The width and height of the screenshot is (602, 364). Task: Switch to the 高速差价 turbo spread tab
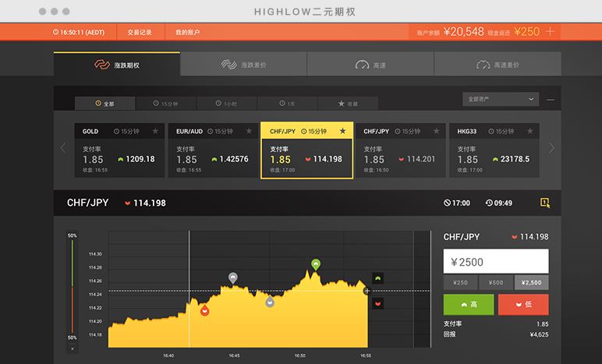click(498, 65)
